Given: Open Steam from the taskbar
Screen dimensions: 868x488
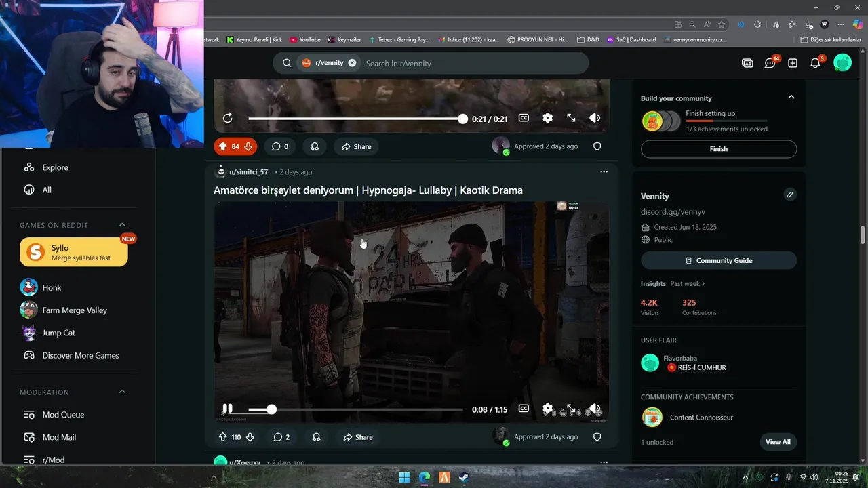Looking at the screenshot, I should pos(464,477).
